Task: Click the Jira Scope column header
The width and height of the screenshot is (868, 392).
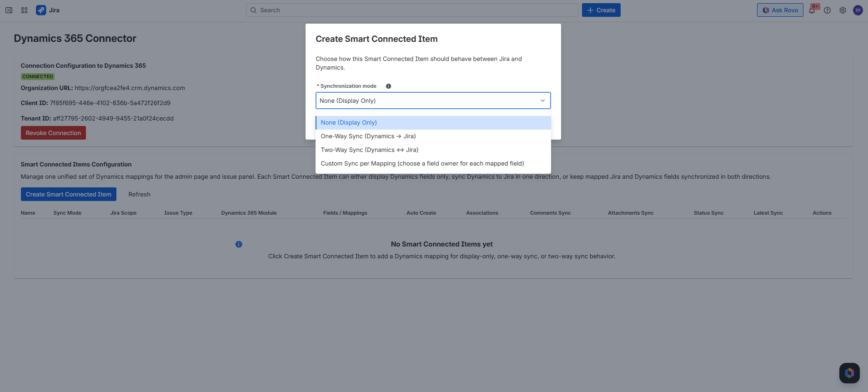Action: click(123, 213)
